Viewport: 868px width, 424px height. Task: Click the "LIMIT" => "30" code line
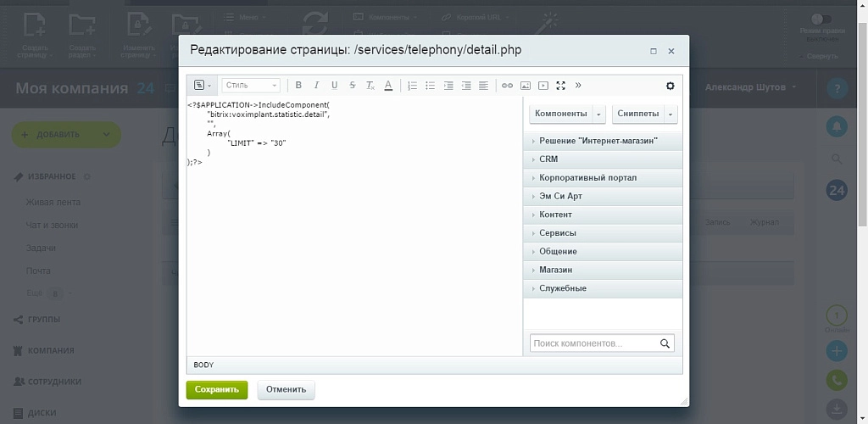pyautogui.click(x=256, y=142)
